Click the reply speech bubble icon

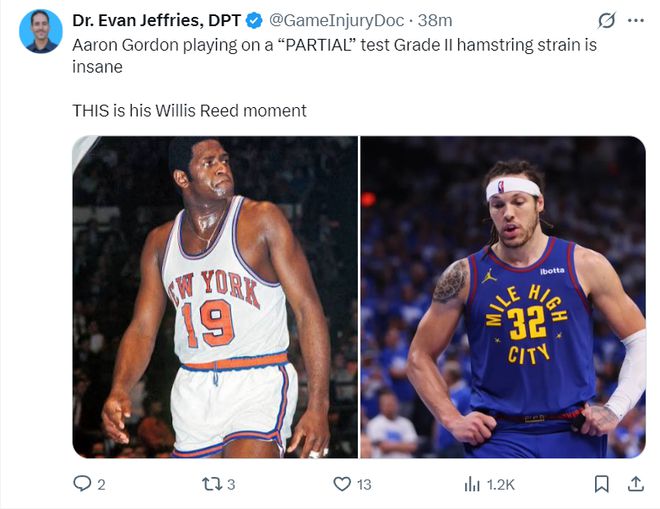[82, 484]
